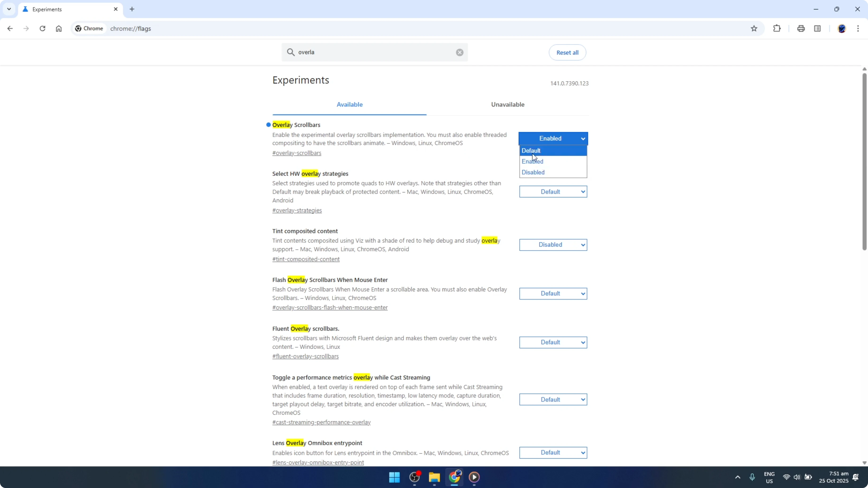Click the Reset all button
The width and height of the screenshot is (868, 488).
tap(567, 52)
